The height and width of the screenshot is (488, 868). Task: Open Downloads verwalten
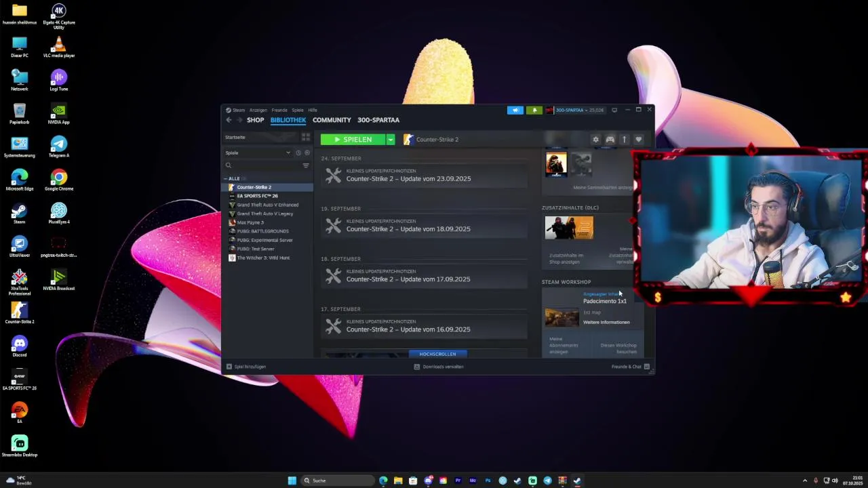click(439, 367)
